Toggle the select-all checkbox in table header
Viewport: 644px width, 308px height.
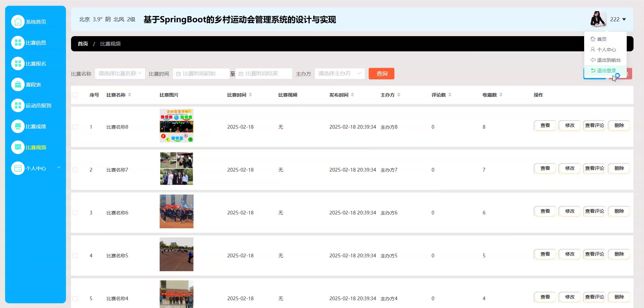[x=75, y=95]
